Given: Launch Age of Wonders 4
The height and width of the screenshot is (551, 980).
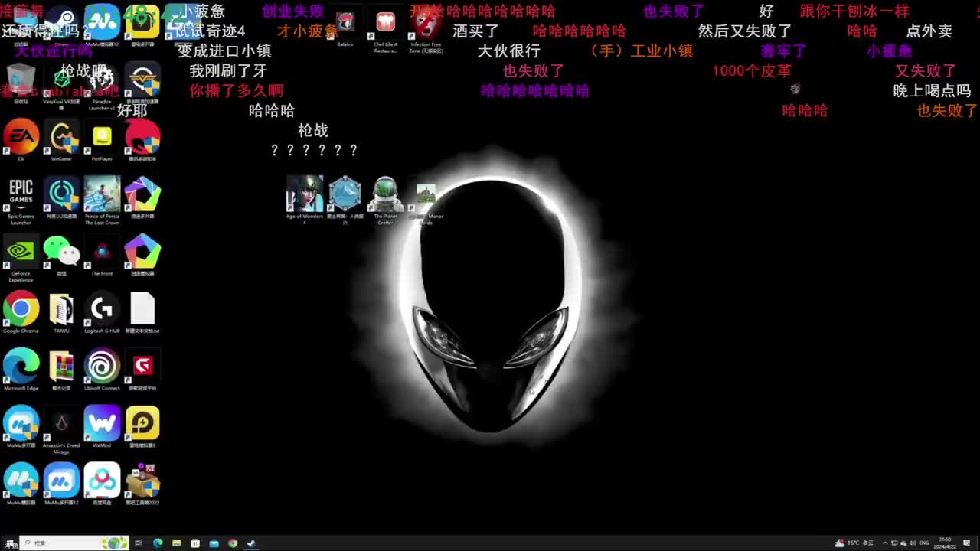Looking at the screenshot, I should tap(305, 201).
